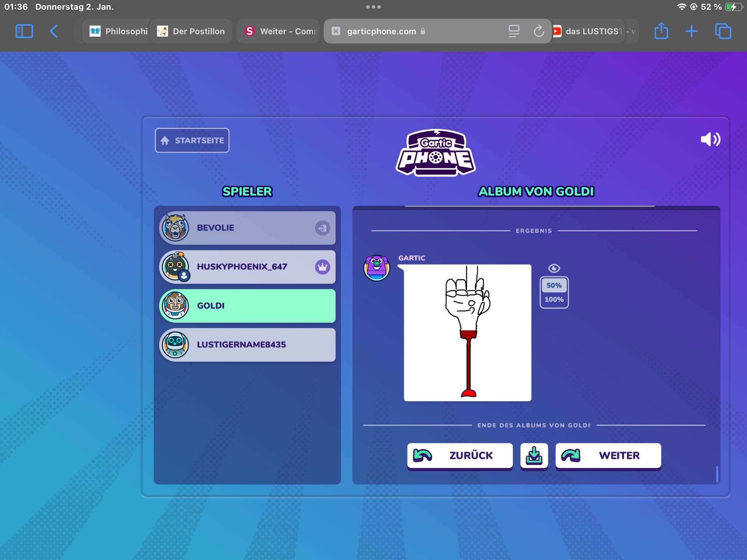This screenshot has height=560, width=747.
Task: Open a new Safari tab with plus
Action: 691,31
